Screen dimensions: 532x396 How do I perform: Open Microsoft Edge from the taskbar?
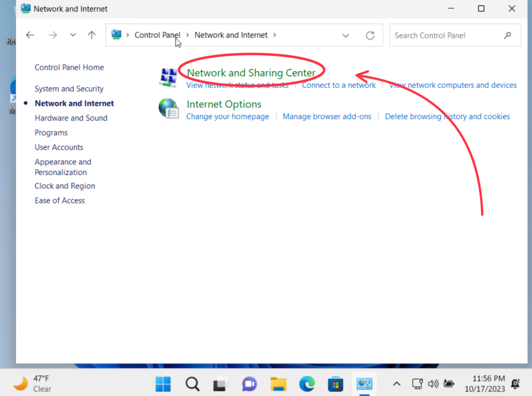307,384
